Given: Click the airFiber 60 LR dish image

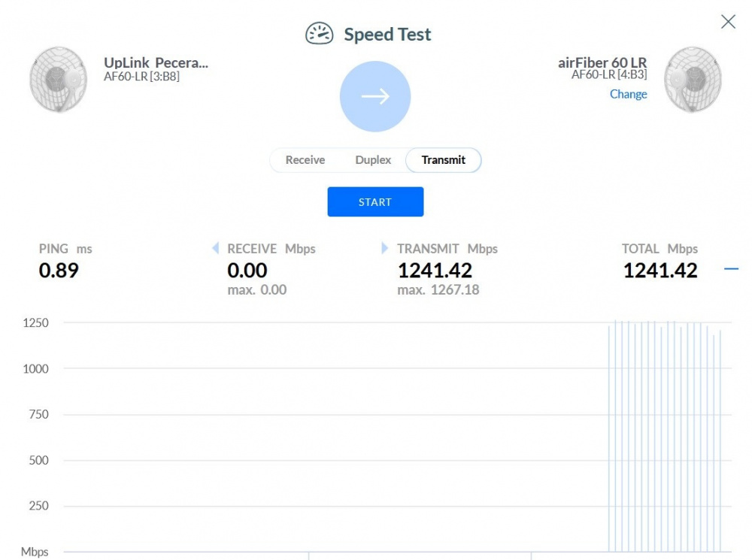Looking at the screenshot, I should [693, 80].
